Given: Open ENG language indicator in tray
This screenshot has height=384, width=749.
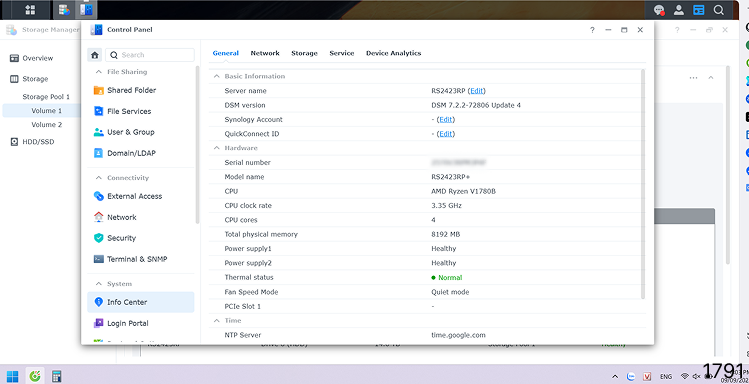Looking at the screenshot, I should pyautogui.click(x=666, y=376).
